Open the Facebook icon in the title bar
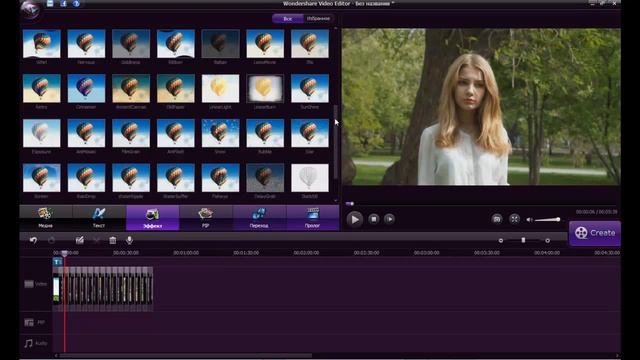 (x=63, y=3)
